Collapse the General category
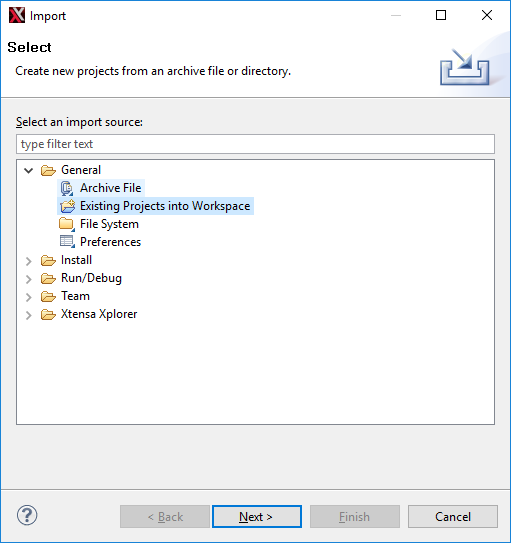 tap(28, 170)
